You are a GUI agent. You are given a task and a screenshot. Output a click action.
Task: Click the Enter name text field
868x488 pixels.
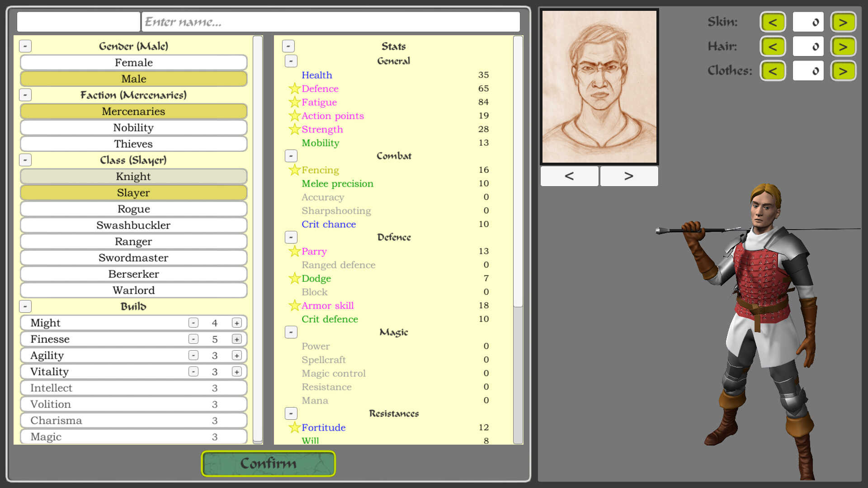pos(330,22)
